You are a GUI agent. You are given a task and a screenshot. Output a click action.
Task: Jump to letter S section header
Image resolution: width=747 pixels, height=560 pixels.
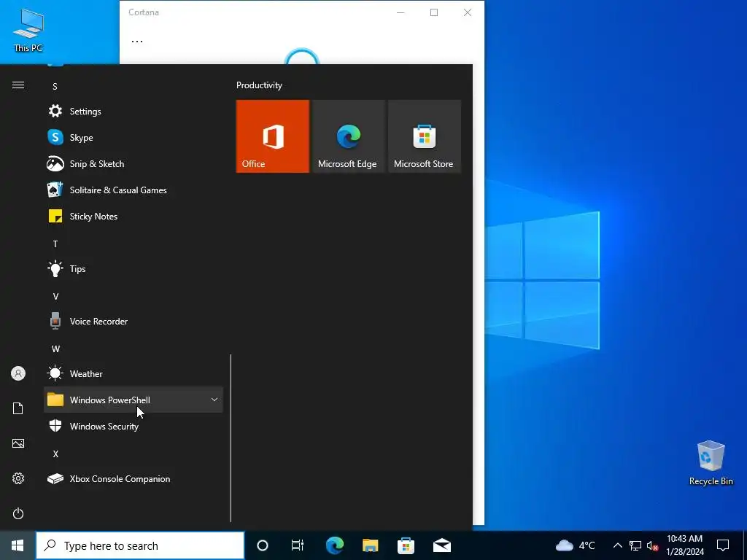point(55,87)
